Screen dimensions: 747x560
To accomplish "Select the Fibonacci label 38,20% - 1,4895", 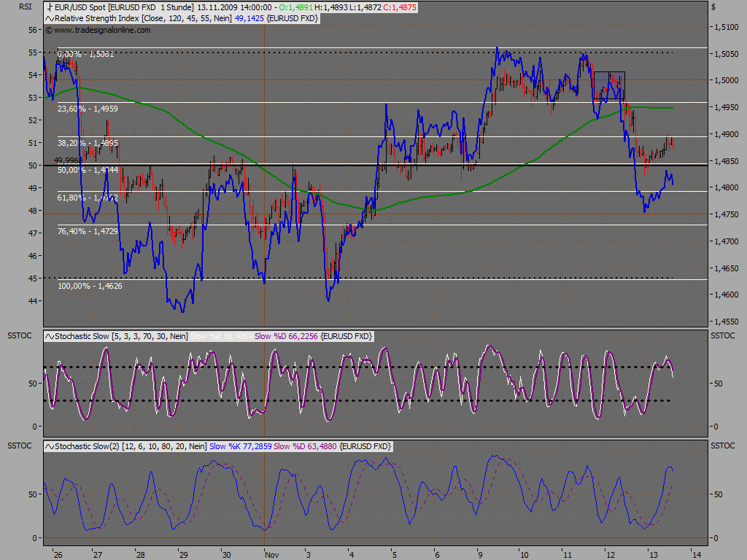I will click(88, 144).
